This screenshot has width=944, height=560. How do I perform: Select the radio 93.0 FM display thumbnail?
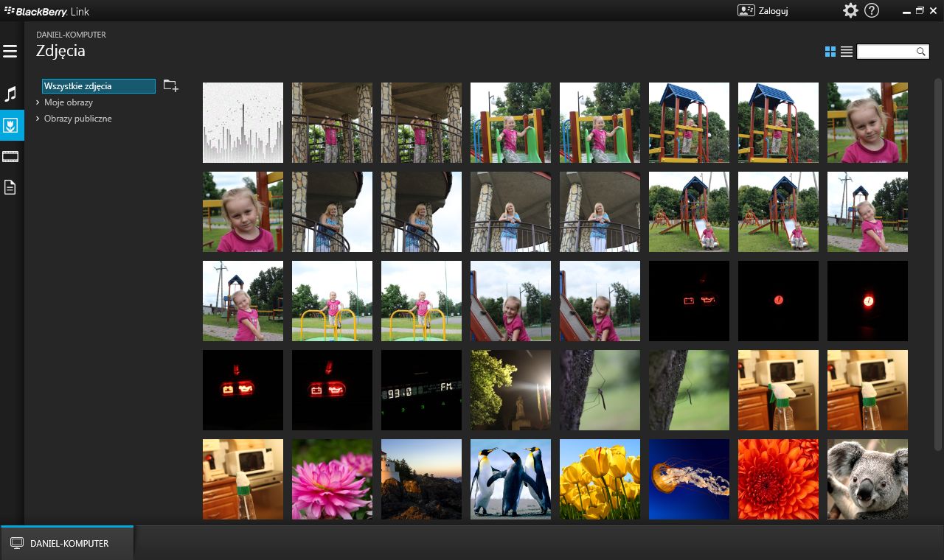(421, 390)
